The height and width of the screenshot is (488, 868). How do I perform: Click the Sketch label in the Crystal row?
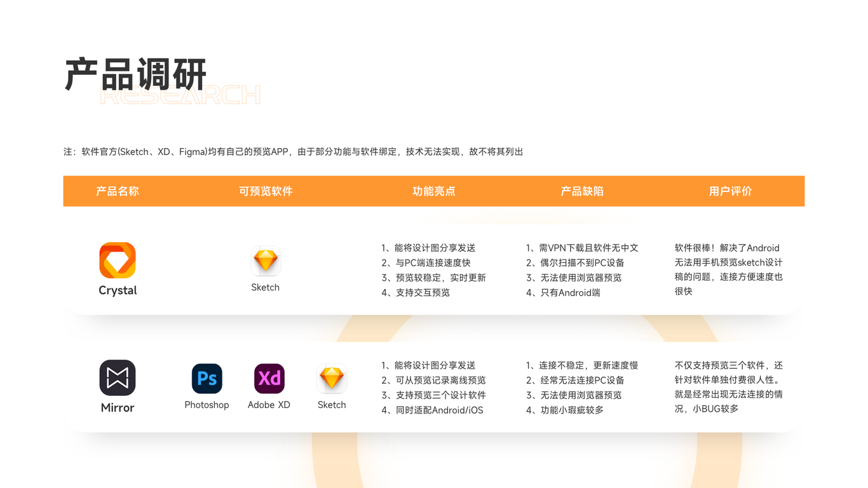(x=266, y=287)
